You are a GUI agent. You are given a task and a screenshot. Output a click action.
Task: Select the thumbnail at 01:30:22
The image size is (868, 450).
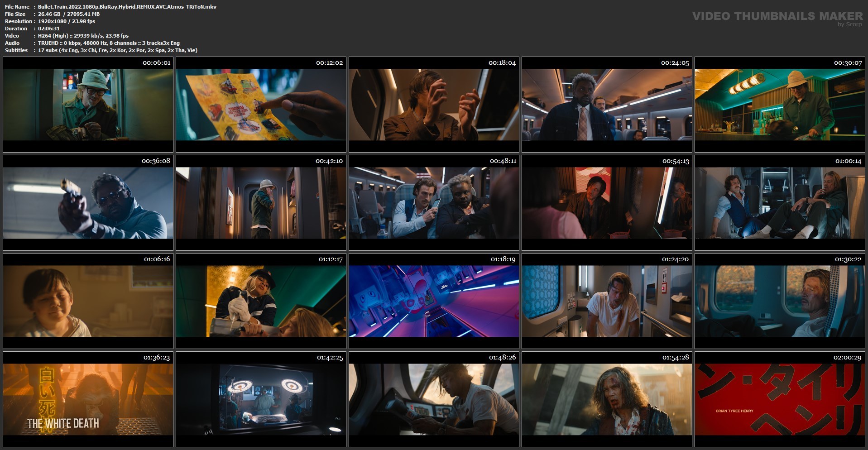tap(780, 301)
